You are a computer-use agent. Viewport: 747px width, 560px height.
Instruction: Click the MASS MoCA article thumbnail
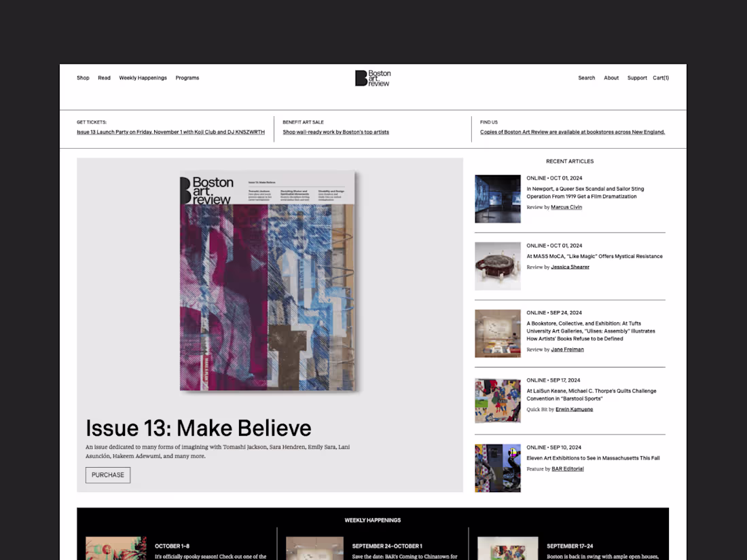(497, 265)
